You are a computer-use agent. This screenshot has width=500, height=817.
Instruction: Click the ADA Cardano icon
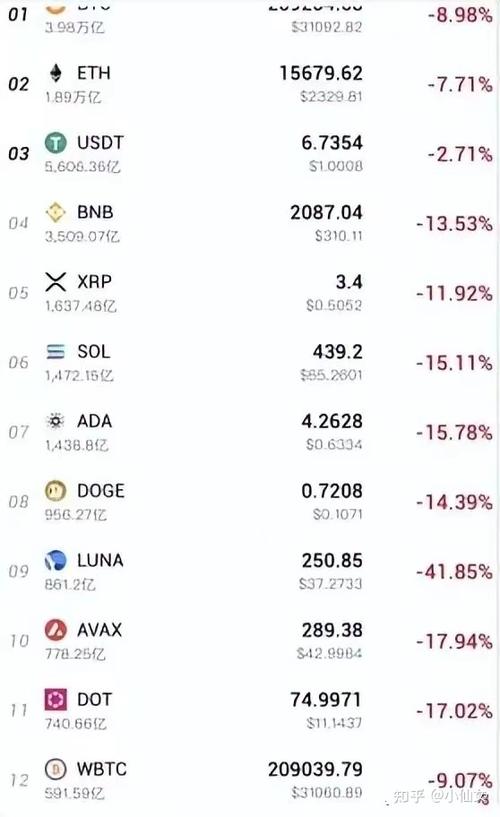[55, 421]
